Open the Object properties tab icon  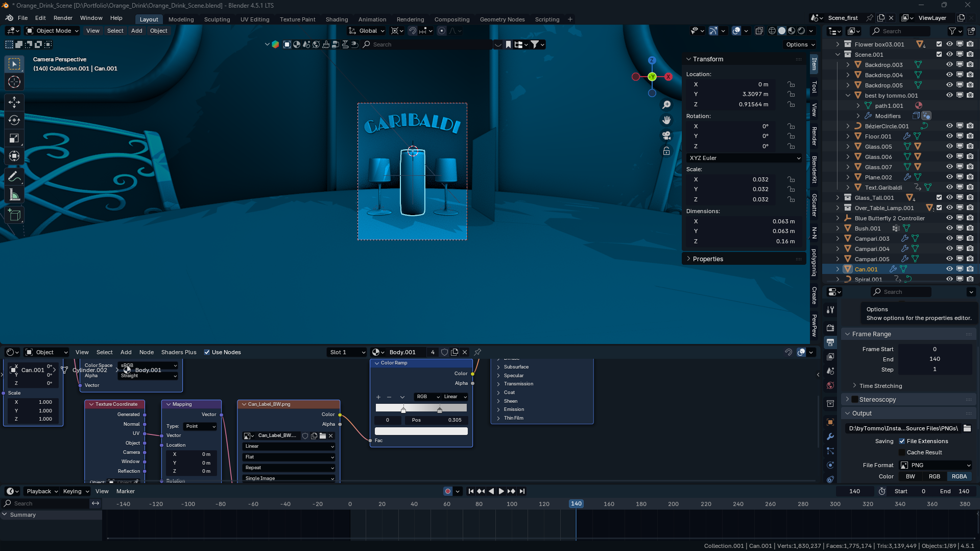(830, 422)
